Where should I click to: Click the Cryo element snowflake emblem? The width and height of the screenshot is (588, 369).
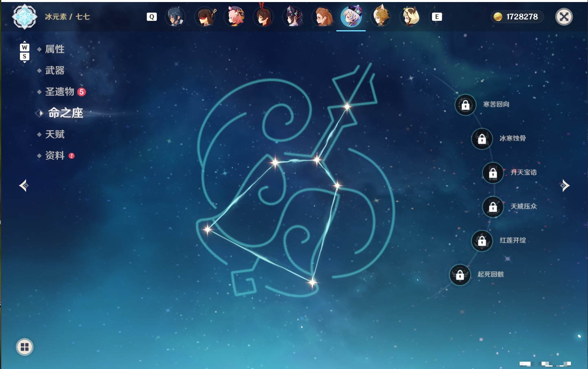pyautogui.click(x=24, y=17)
